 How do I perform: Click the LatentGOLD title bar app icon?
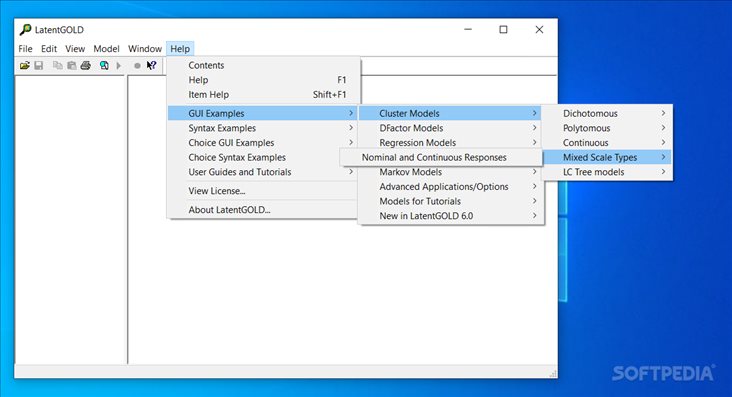(x=25, y=30)
